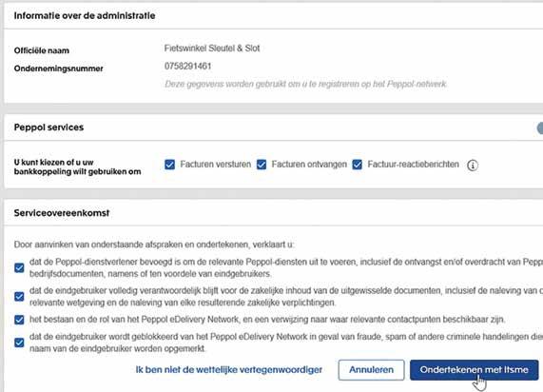Click the ondernemingsnummer value 0758291461
This screenshot has height=392, width=543.
(187, 66)
